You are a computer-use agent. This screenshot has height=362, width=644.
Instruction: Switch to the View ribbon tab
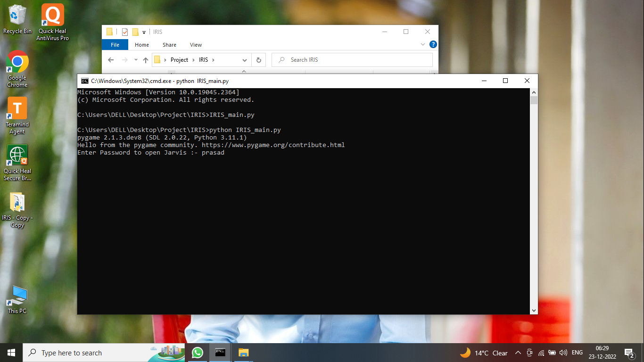tap(196, 44)
